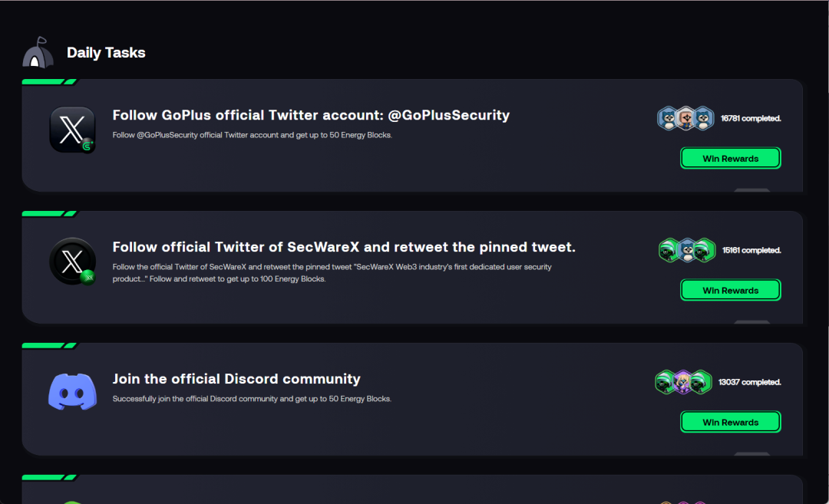The height and width of the screenshot is (504, 829).
Task: Open the Join official Discord community title
Action: tap(236, 379)
